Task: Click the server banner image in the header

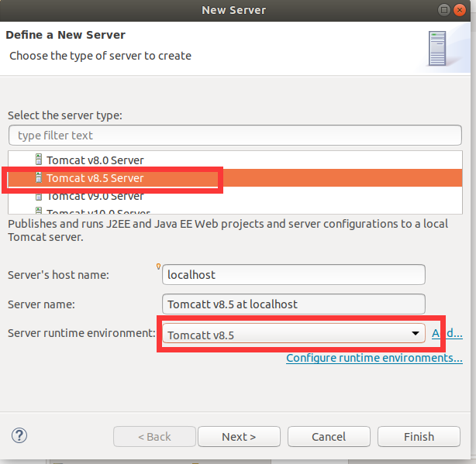Action: (x=437, y=48)
